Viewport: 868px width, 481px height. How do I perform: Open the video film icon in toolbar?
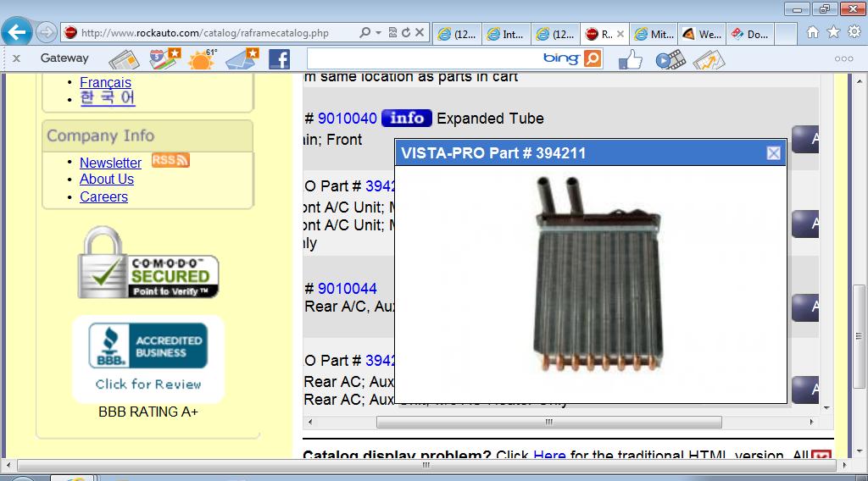670,60
